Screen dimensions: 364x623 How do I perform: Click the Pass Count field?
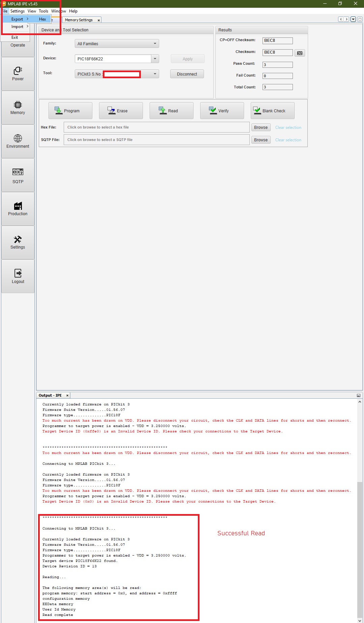[278, 65]
